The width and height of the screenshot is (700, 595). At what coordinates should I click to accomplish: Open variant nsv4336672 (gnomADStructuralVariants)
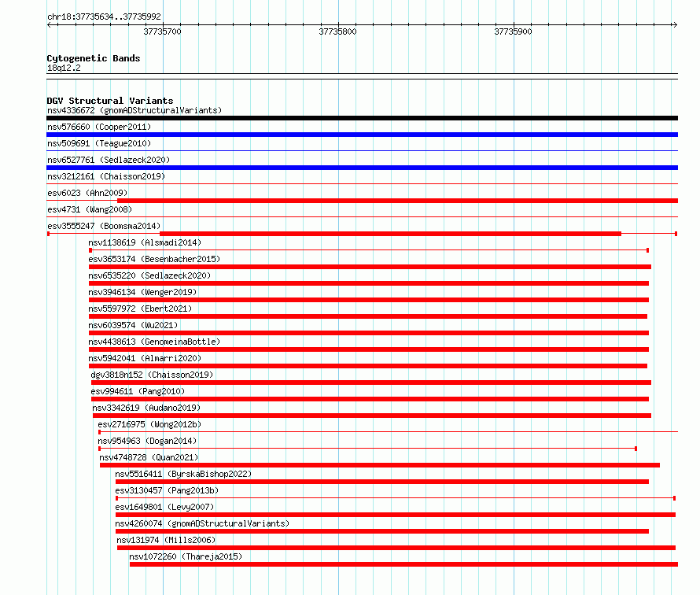coord(134,110)
